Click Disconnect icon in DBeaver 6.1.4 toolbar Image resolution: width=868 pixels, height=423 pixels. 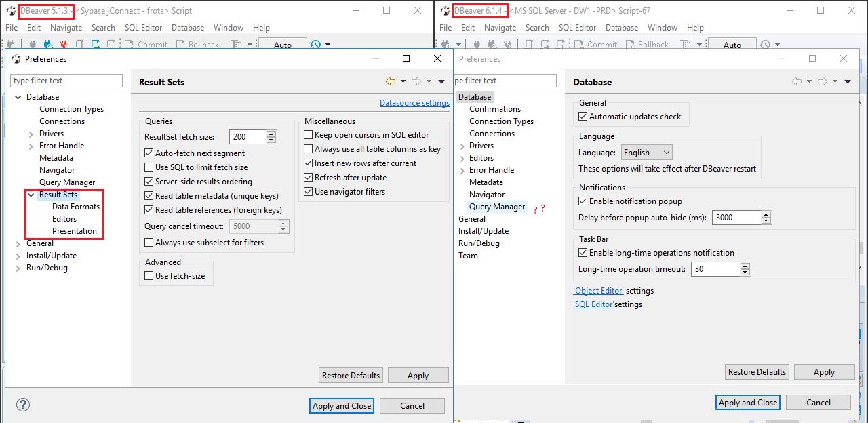pos(508,44)
